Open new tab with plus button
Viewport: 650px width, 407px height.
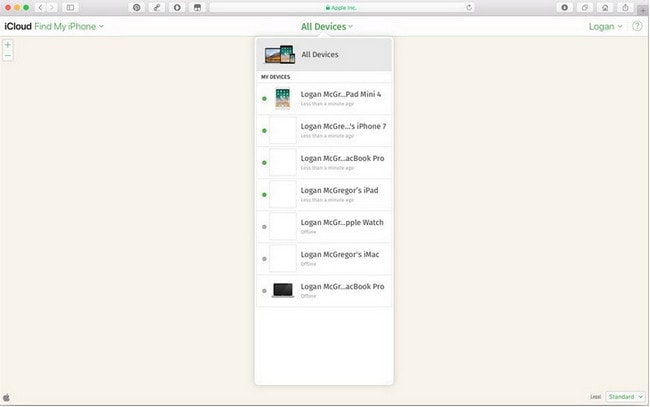pyautogui.click(x=643, y=10)
